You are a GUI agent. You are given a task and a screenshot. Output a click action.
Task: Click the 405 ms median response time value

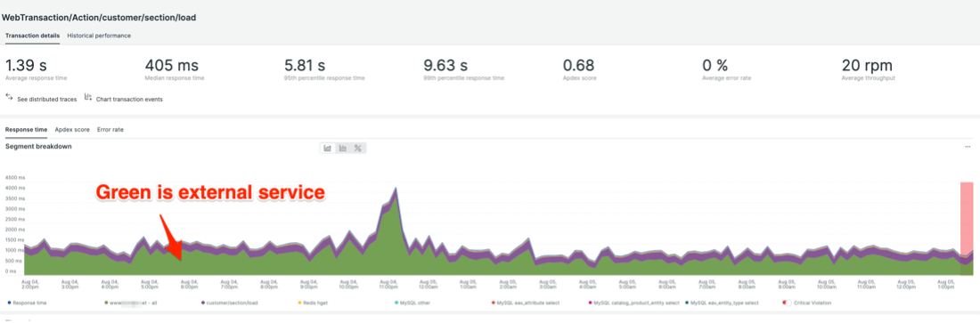click(x=172, y=65)
